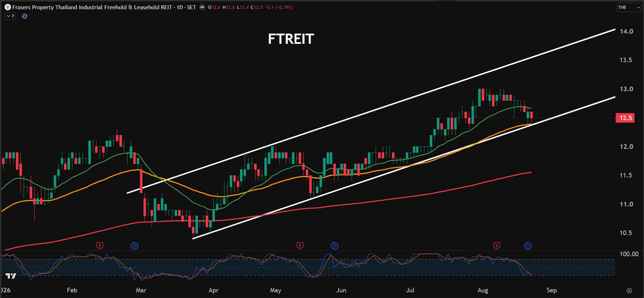Click the dividend D marker in late August
This screenshot has height=298, width=644.
tap(528, 246)
